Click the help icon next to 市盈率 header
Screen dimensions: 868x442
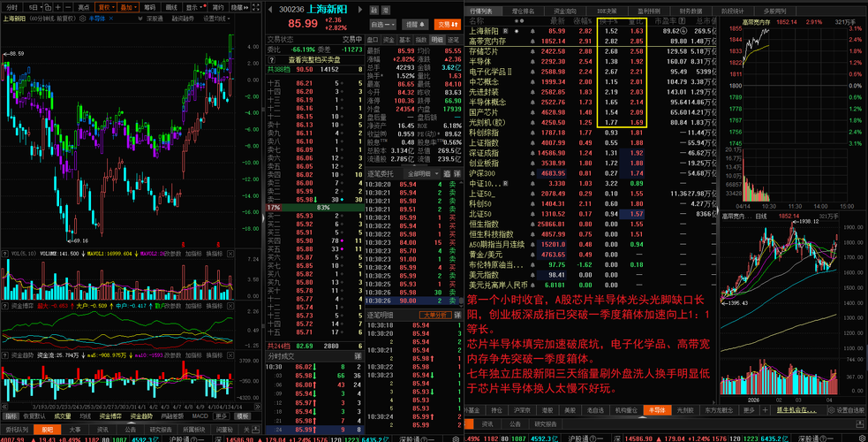click(x=682, y=21)
